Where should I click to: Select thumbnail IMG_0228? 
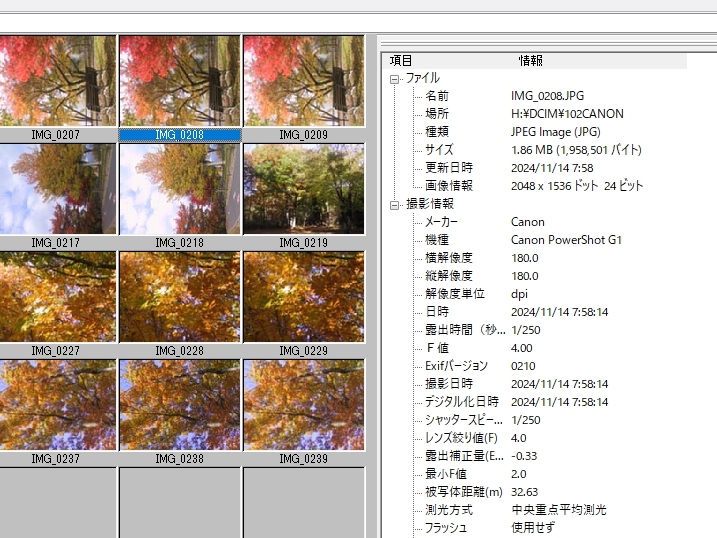click(180, 297)
